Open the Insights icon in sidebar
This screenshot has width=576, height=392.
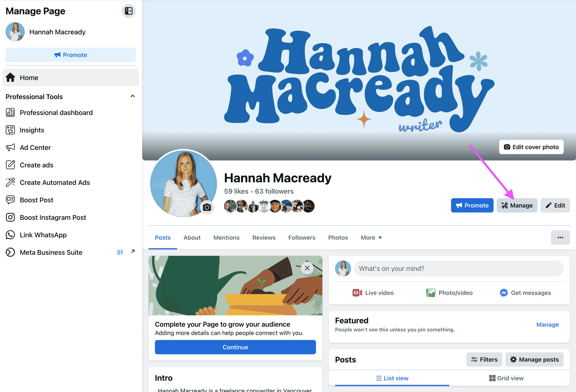[x=10, y=130]
